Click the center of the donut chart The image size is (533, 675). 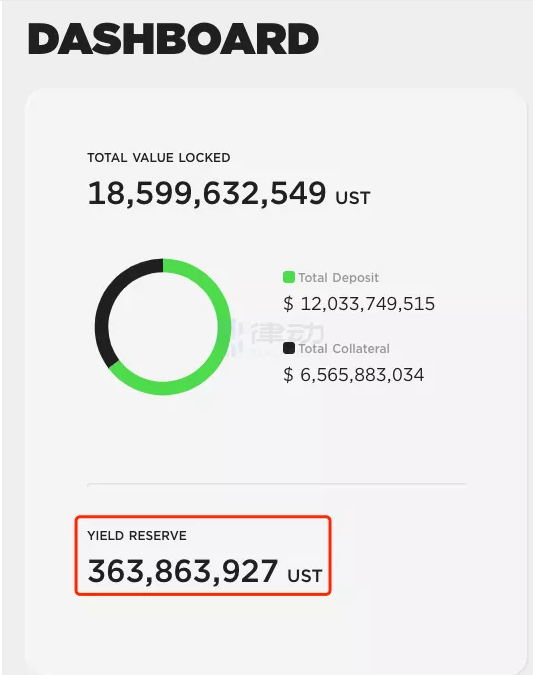163,327
